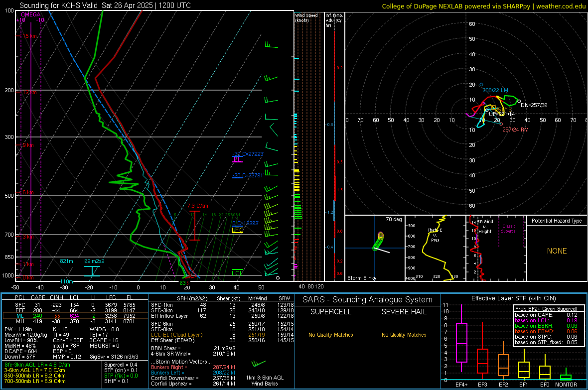The width and height of the screenshot is (588, 390).
Task: Click the 'NONE' hazard type value
Action: pos(557,251)
